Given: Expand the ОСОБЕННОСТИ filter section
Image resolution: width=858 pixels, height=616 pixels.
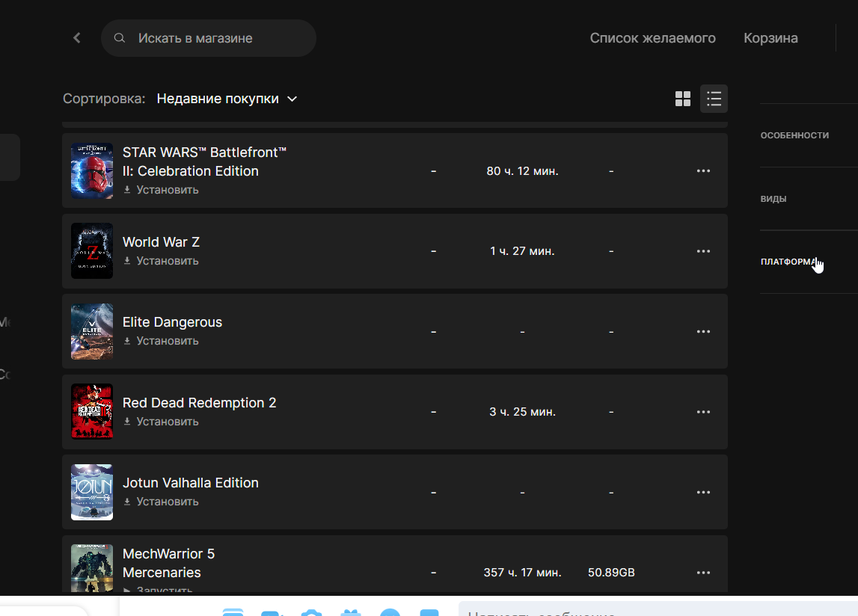Looking at the screenshot, I should pos(794,135).
